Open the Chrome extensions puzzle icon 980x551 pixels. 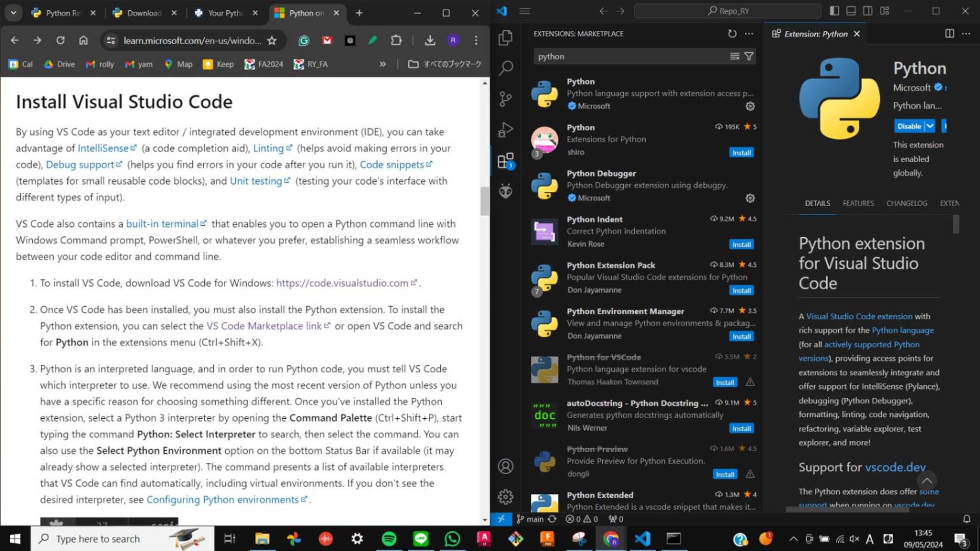[396, 40]
